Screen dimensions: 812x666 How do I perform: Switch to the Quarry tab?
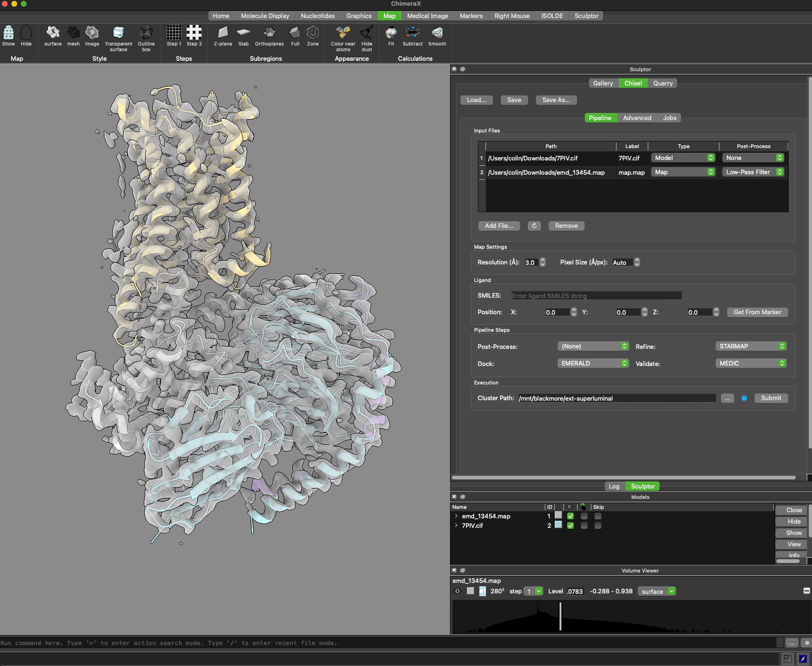point(663,83)
